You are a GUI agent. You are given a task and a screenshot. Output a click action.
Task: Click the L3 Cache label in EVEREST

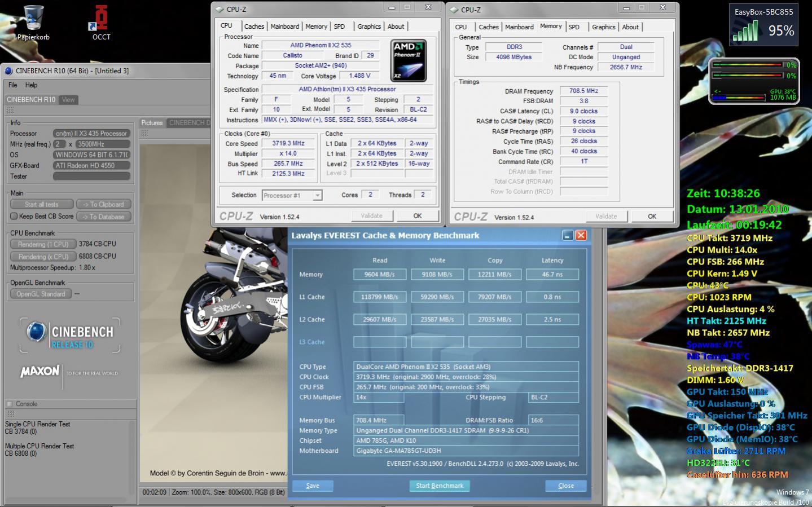tap(312, 342)
